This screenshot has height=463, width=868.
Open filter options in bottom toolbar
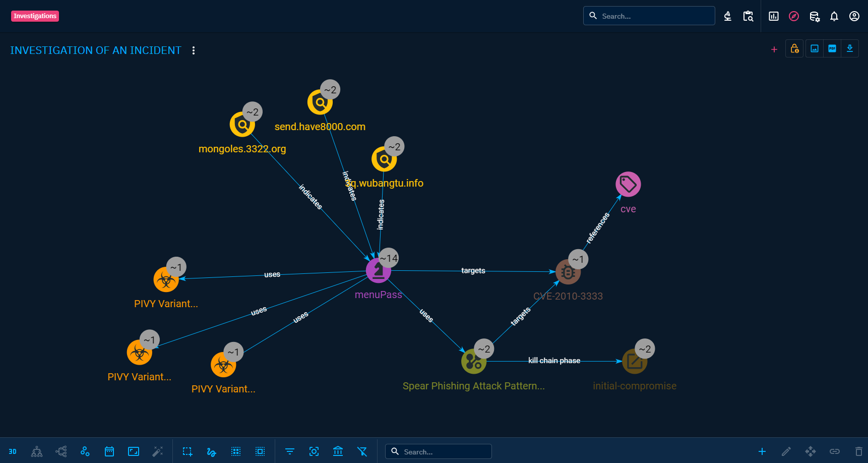tap(290, 451)
